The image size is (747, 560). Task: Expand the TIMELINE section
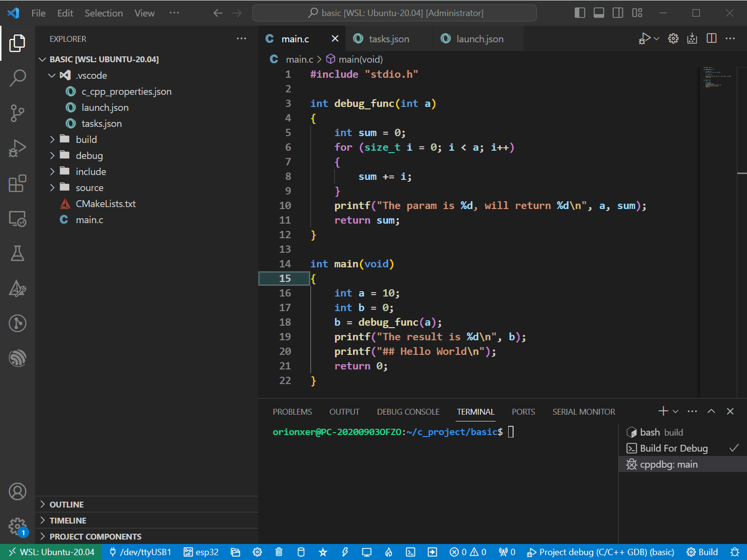[x=146, y=521]
